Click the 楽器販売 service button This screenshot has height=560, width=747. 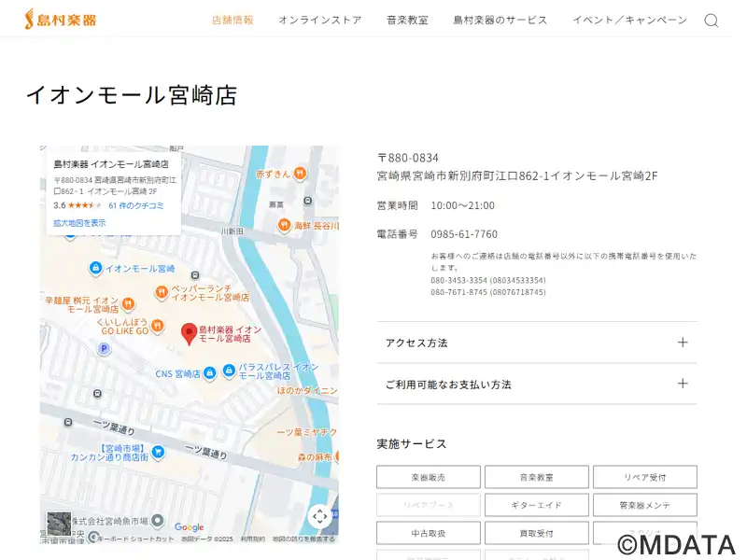pyautogui.click(x=429, y=477)
